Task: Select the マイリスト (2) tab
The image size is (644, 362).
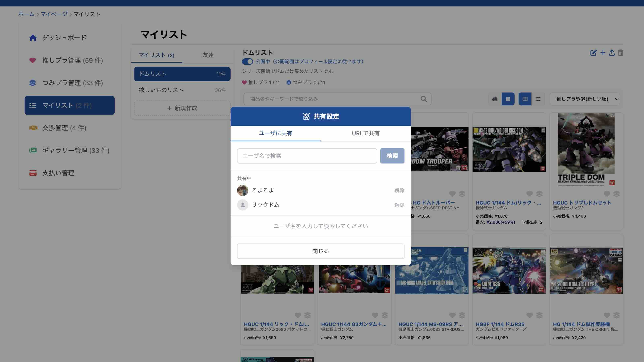Action: click(x=157, y=55)
